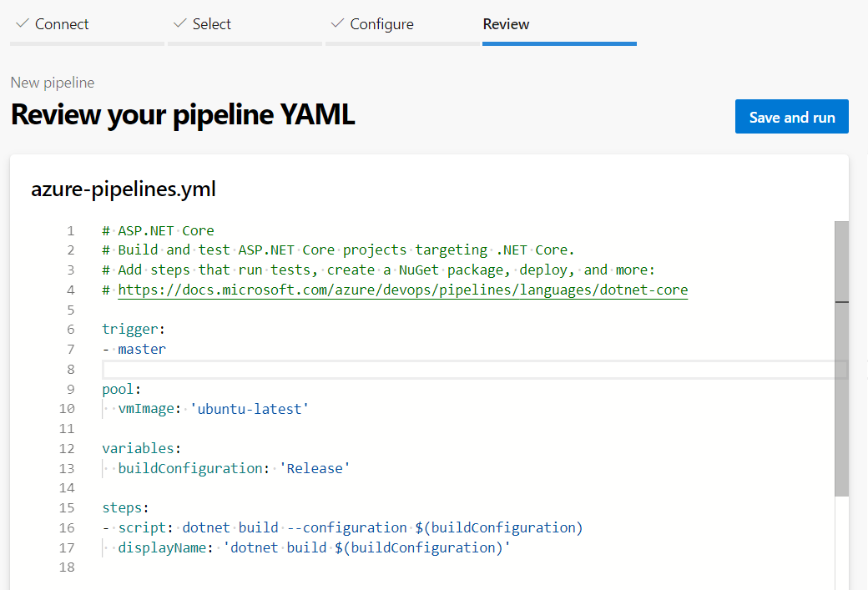The width and height of the screenshot is (868, 590).
Task: Click line number 1 in the gutter
Action: click(71, 231)
